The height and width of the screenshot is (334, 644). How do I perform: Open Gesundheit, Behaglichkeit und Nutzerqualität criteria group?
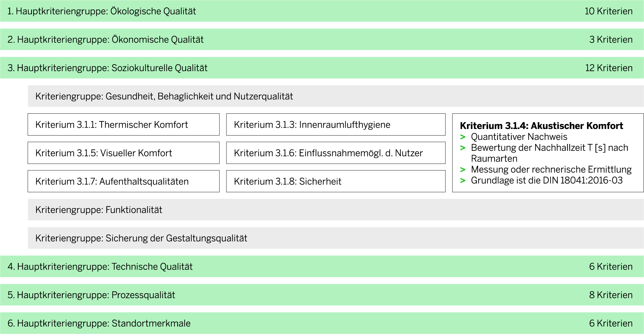[x=335, y=96]
